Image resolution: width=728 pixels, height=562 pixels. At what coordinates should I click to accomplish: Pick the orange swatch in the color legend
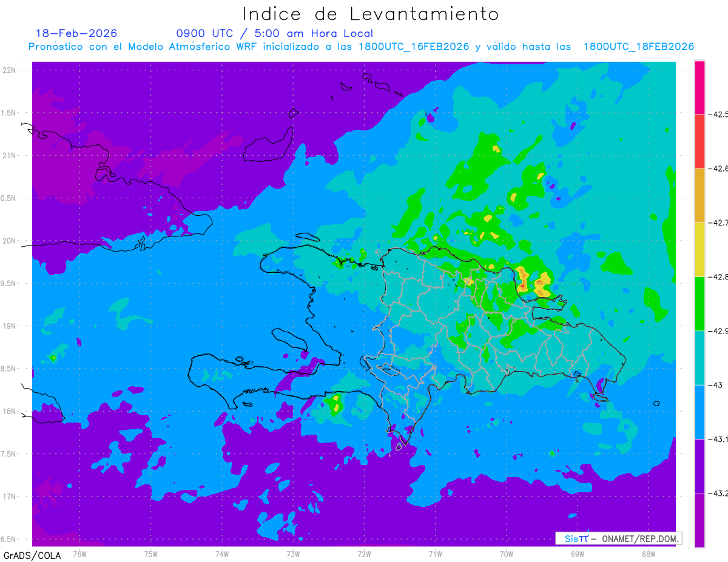point(699,195)
